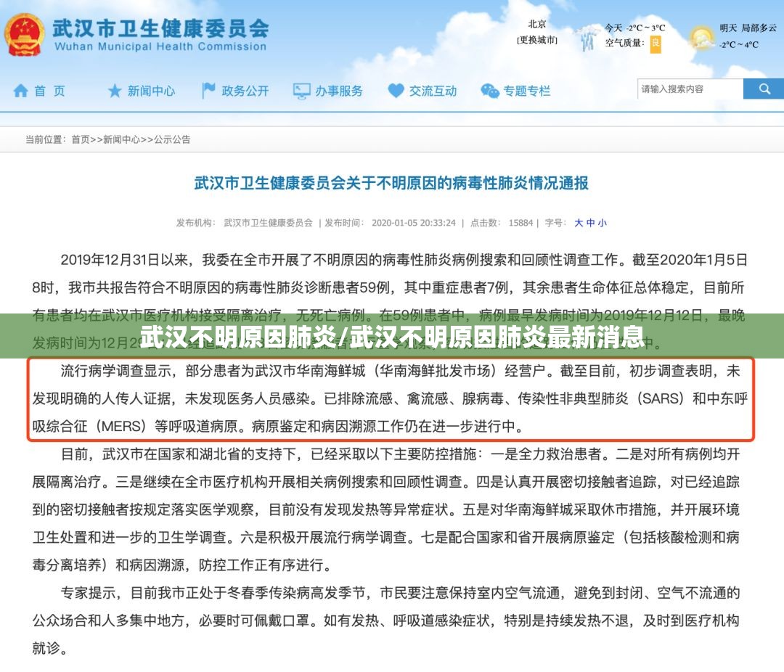Open the 专题专栏 menu item

click(x=526, y=91)
